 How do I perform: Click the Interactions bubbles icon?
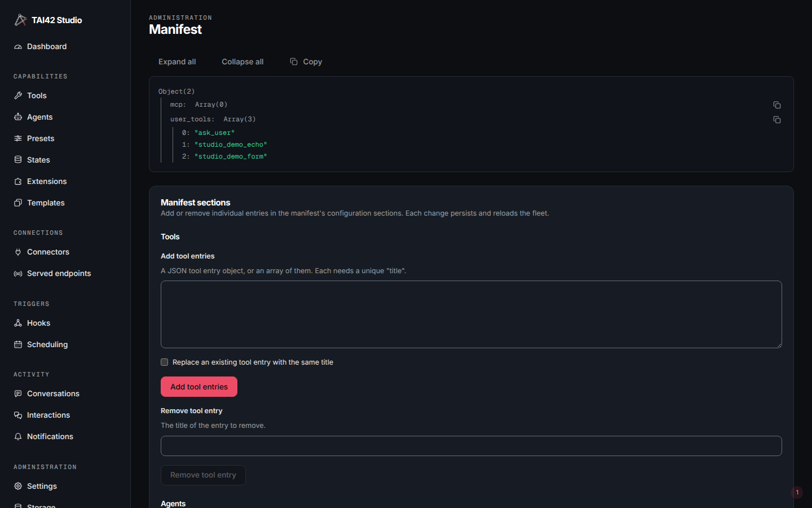[x=18, y=415]
